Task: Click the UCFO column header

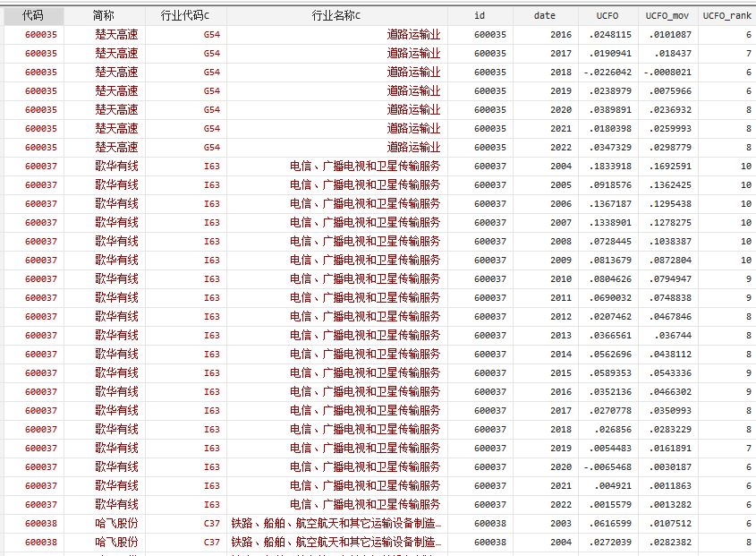Action: click(x=607, y=15)
